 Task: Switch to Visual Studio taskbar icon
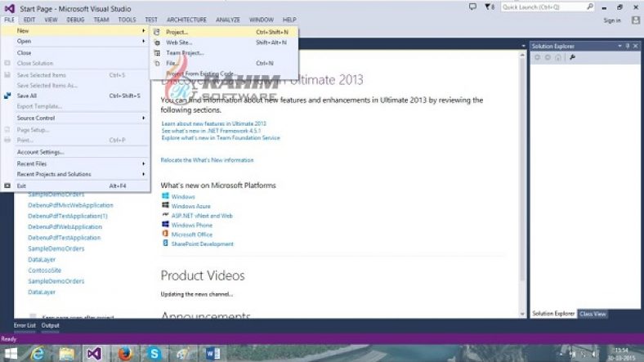pyautogui.click(x=94, y=354)
